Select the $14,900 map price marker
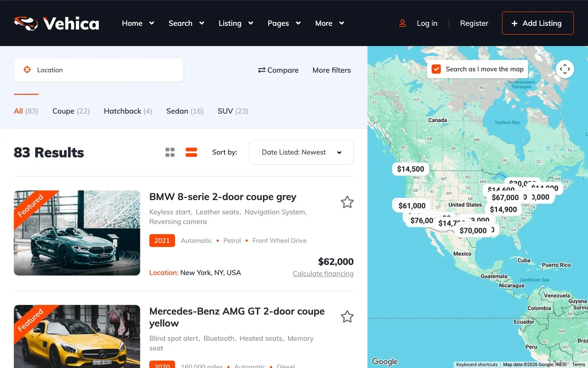The image size is (588, 368). pyautogui.click(x=503, y=209)
